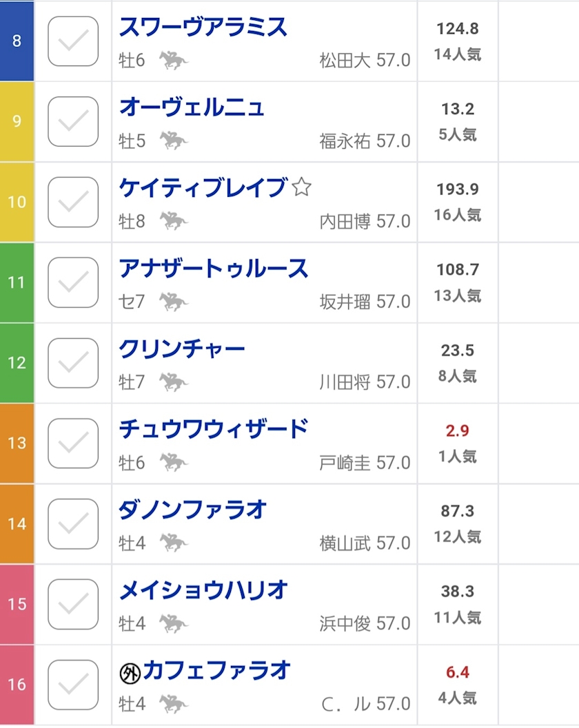Click horse icon under スワーヴアラミス
The image size is (579, 728).
point(174,61)
